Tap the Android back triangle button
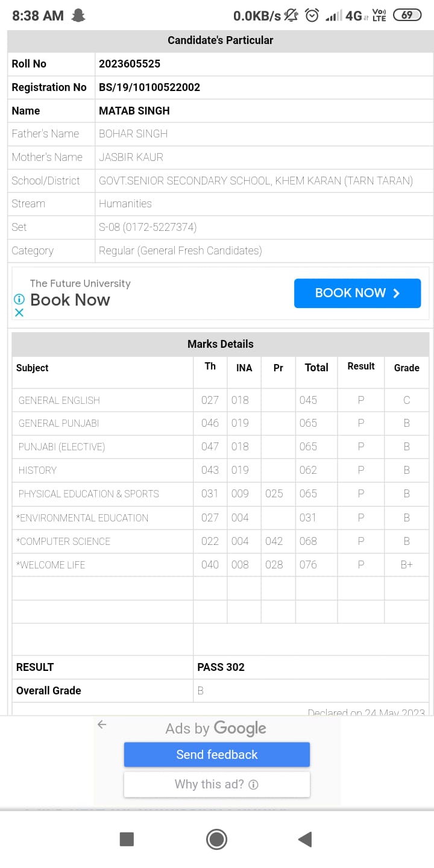The height and width of the screenshot is (868, 434). pyautogui.click(x=305, y=839)
